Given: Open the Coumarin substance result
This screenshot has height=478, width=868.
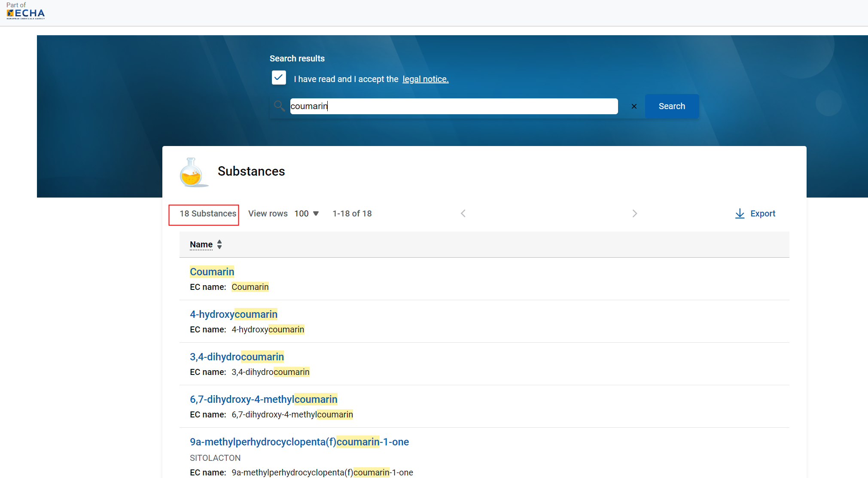Looking at the screenshot, I should [x=212, y=272].
